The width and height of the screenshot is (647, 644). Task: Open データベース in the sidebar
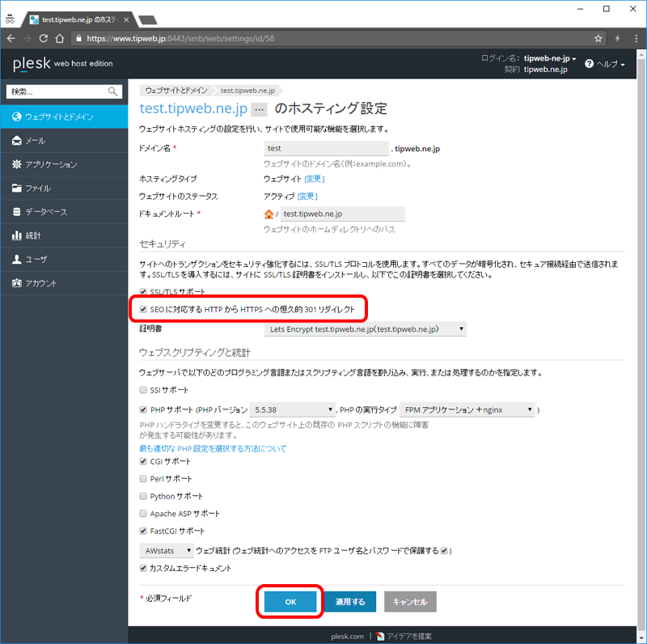(65, 212)
